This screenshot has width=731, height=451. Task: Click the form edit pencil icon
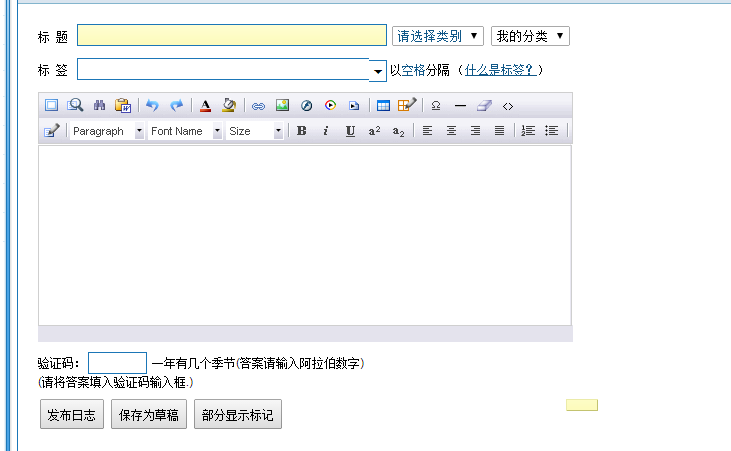coord(51,131)
